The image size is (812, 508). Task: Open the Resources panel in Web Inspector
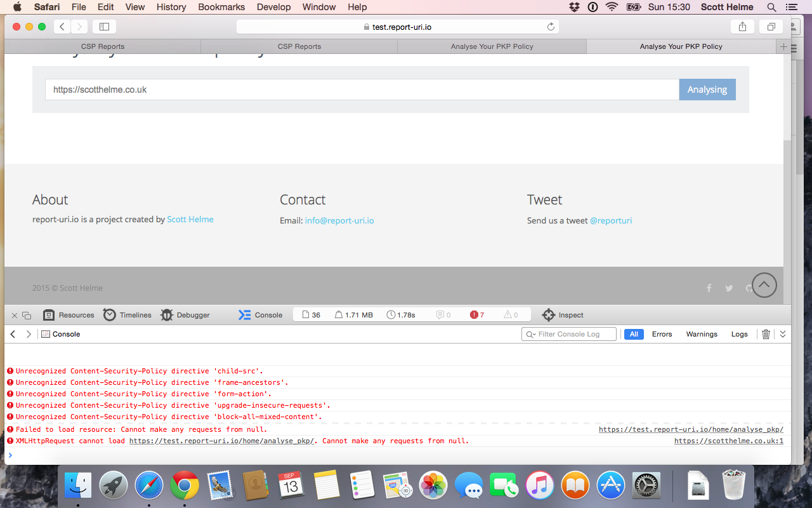69,314
